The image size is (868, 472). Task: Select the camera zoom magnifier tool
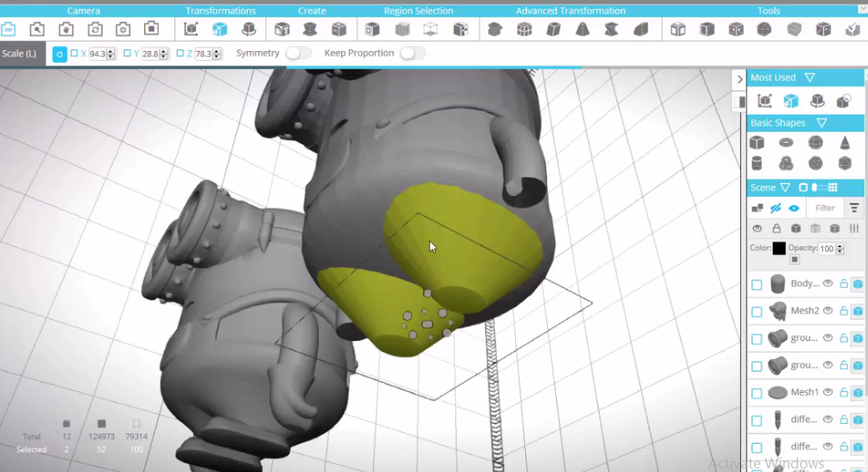37,29
